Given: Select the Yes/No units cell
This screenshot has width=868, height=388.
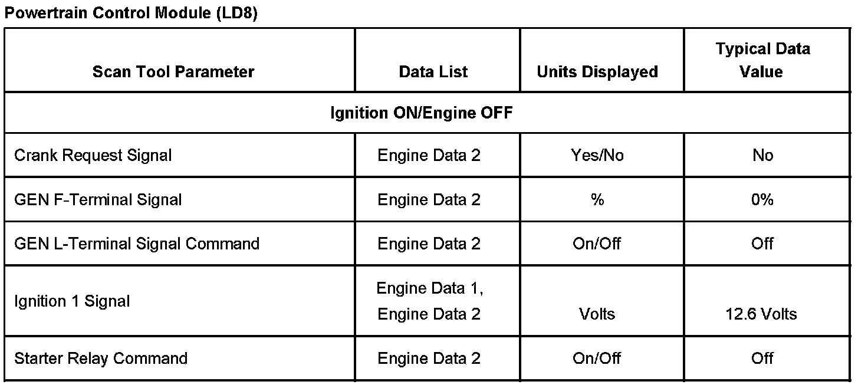Looking at the screenshot, I should (597, 156).
